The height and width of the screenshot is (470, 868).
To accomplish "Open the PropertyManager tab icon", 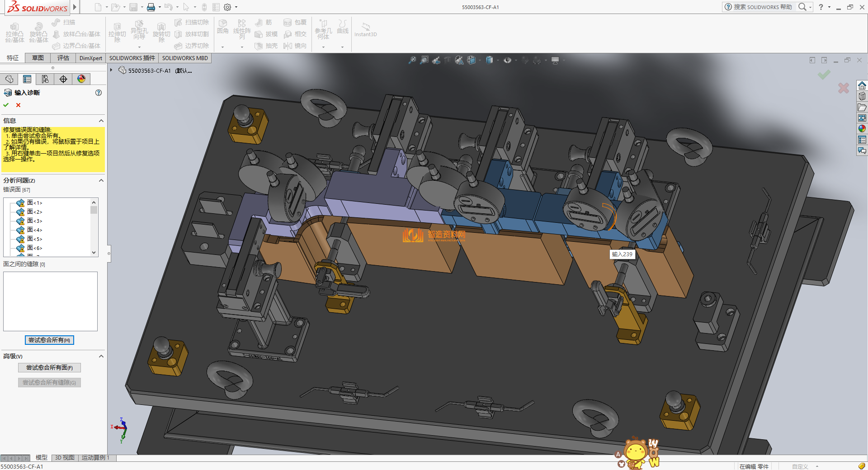I will 27,79.
